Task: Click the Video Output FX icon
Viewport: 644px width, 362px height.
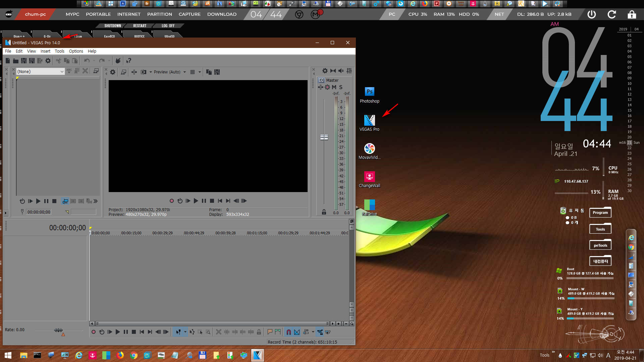Action: tap(134, 72)
